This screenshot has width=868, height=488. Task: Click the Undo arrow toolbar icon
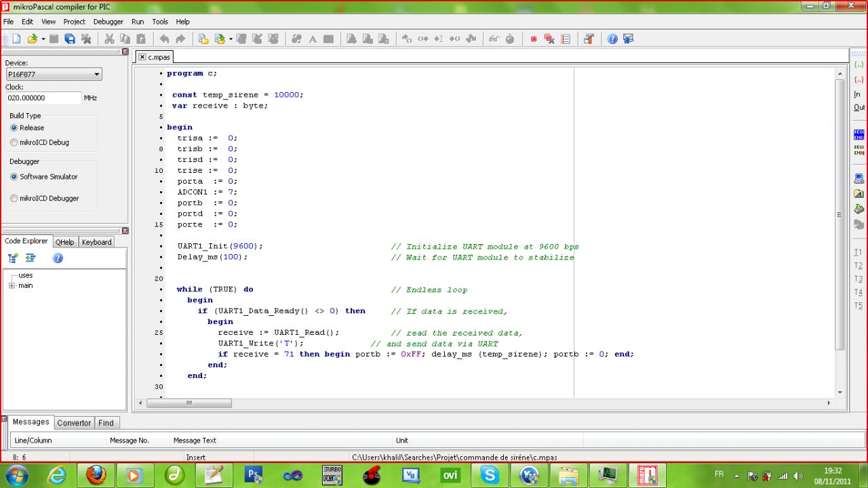click(x=164, y=39)
